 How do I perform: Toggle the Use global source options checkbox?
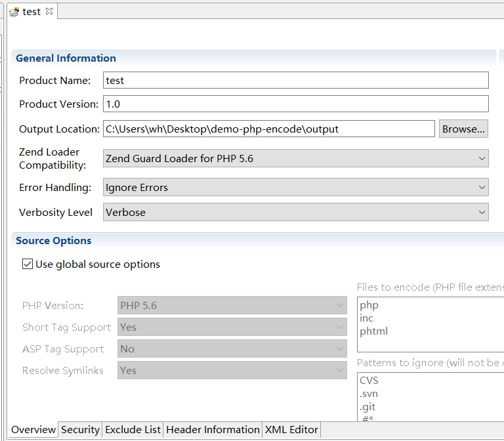point(28,264)
